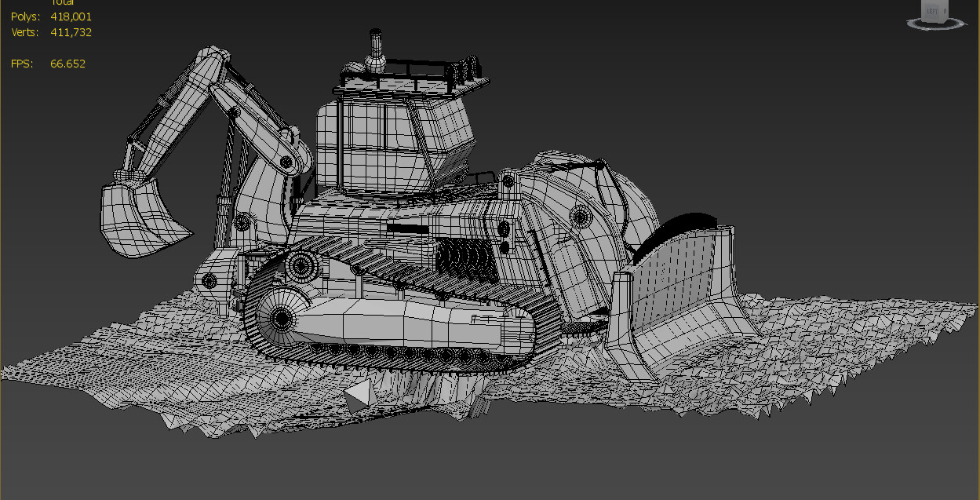
Task: Click the Polys count readout
Action: pos(72,16)
